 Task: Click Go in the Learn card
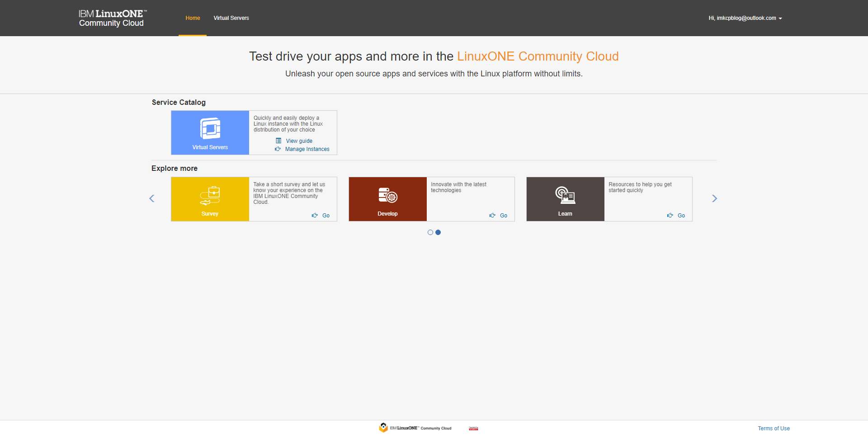(681, 216)
